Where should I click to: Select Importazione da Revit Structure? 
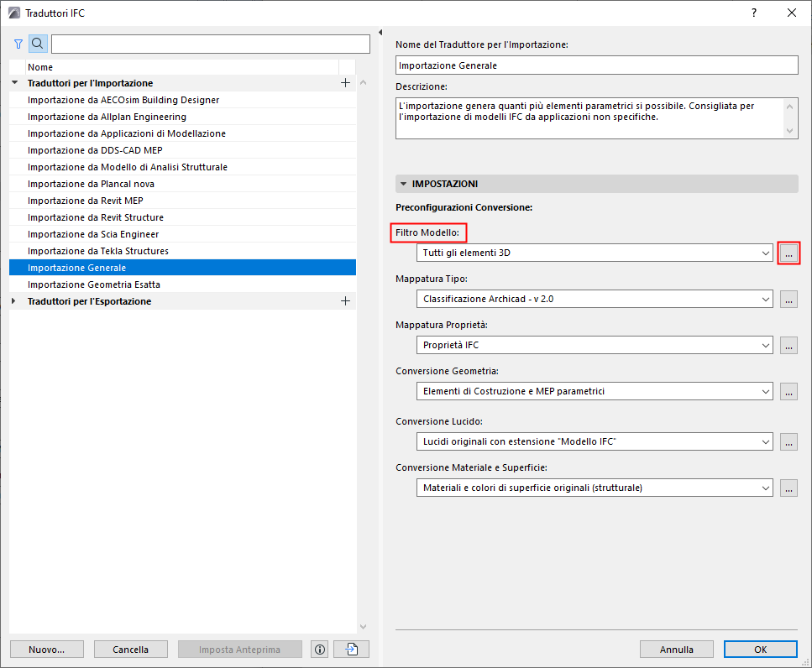click(x=182, y=218)
